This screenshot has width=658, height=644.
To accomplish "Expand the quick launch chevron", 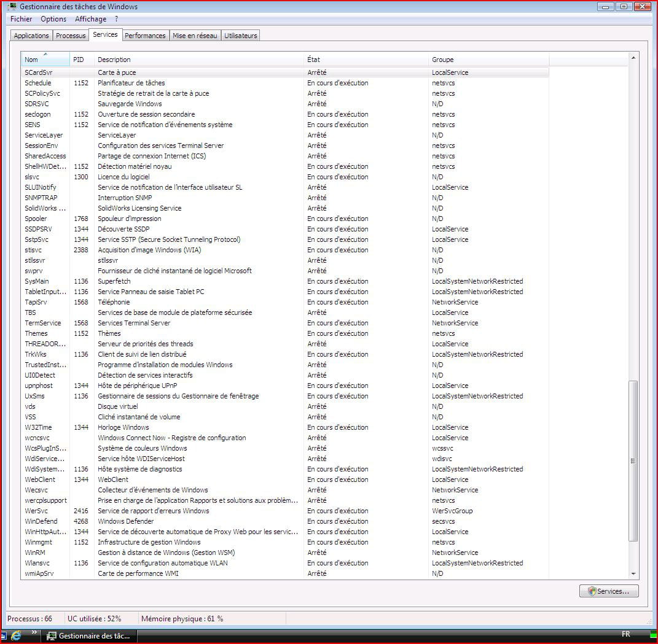I will (x=34, y=633).
